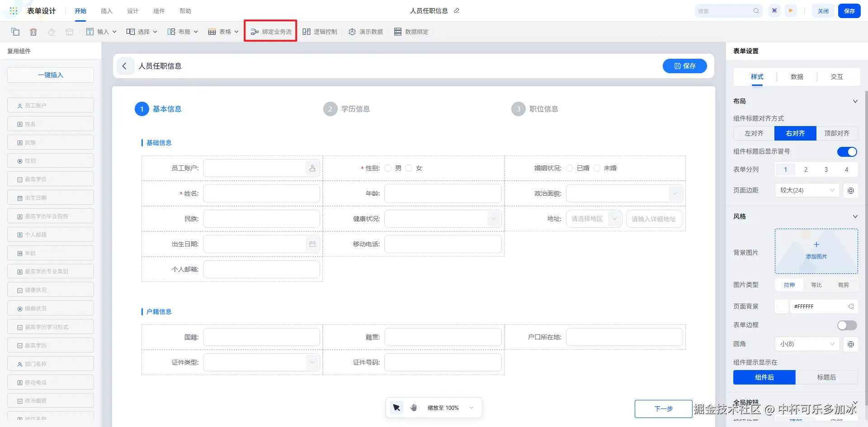This screenshot has width=868, height=427.
Task: Click the greyed icon right of the eraser
Action: click(69, 32)
